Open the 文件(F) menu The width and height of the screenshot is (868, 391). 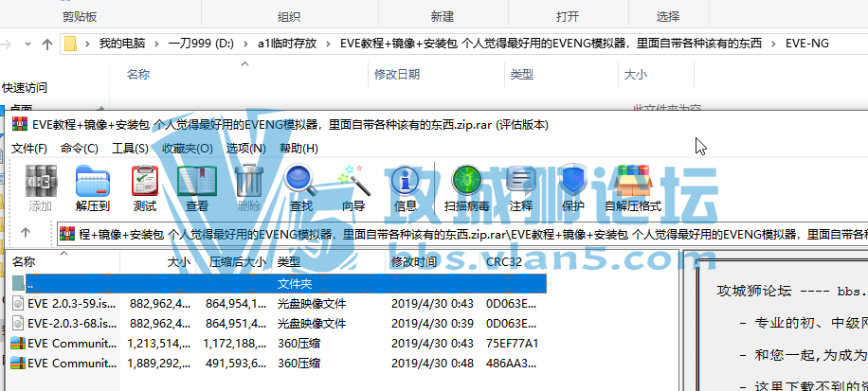coord(29,149)
